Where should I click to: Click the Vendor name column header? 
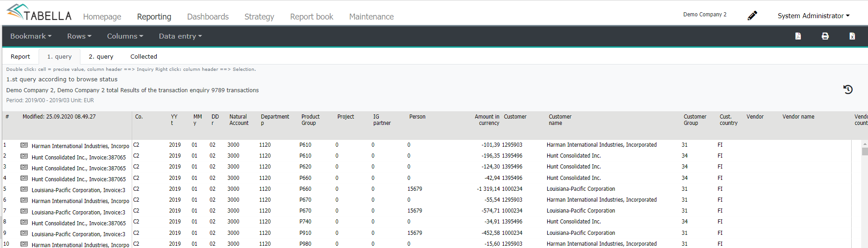798,117
